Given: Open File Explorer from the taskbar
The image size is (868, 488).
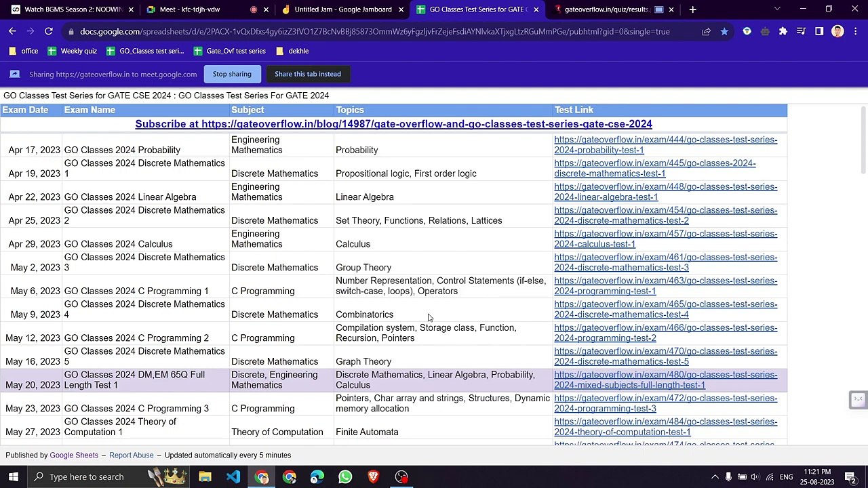Looking at the screenshot, I should [205, 477].
